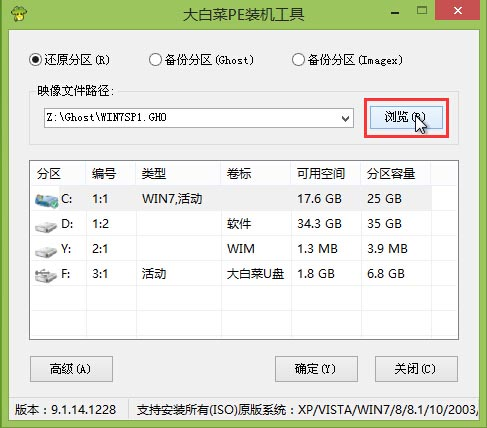Select the 还原分区 (R) radio option
Screen dimensions: 487x428
pyautogui.click(x=35, y=60)
